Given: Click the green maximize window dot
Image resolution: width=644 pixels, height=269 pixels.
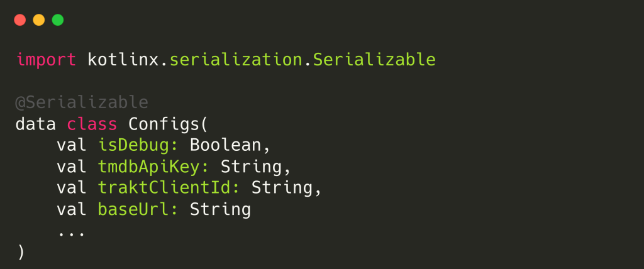Looking at the screenshot, I should (58, 19).
